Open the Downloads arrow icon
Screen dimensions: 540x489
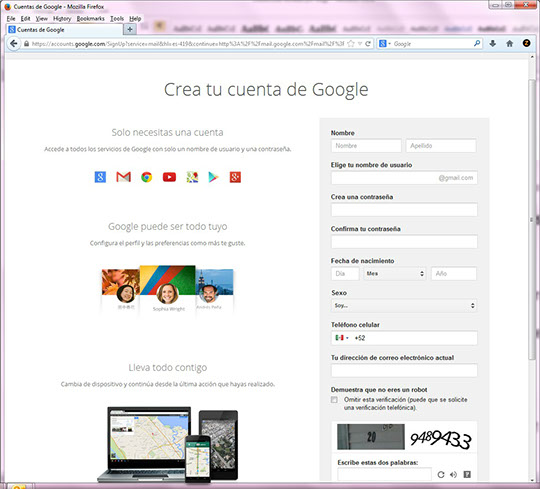tap(493, 43)
